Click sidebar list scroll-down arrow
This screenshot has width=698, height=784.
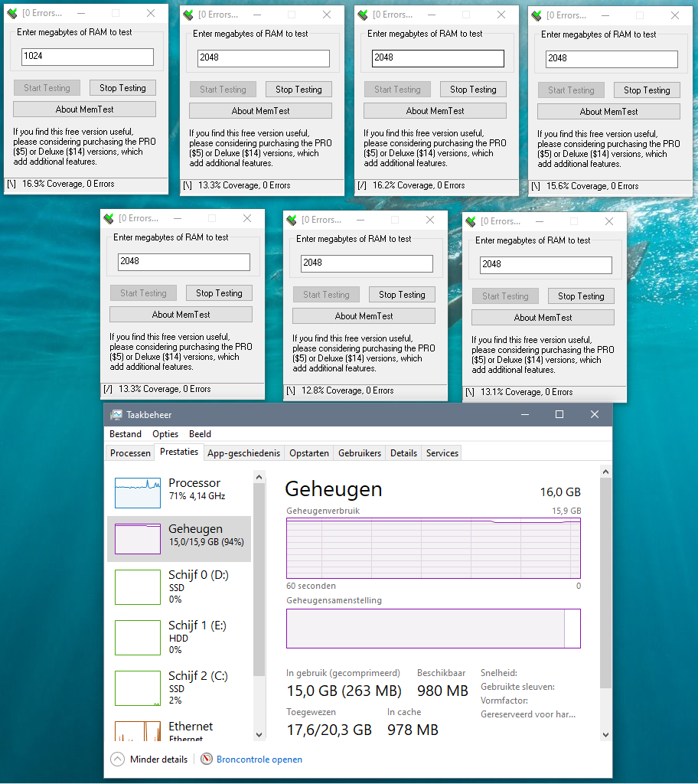tap(259, 734)
